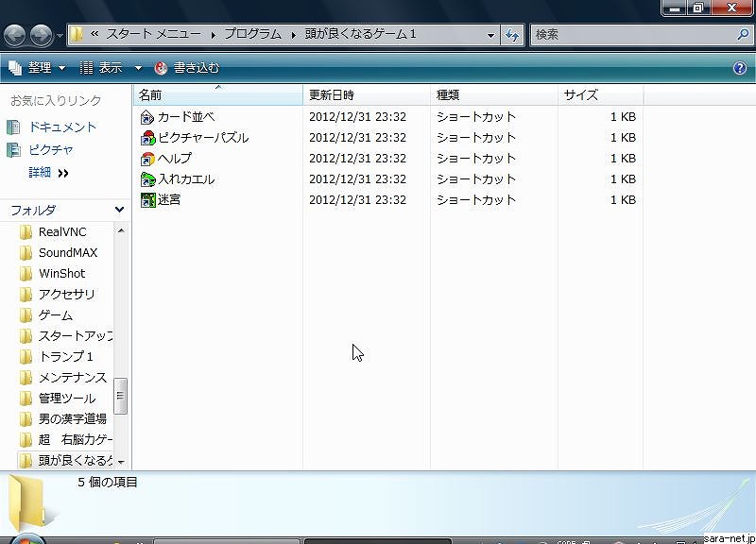This screenshot has height=544, width=756.
Task: Collapse the フォルダ pane chevron
Action: (x=120, y=210)
